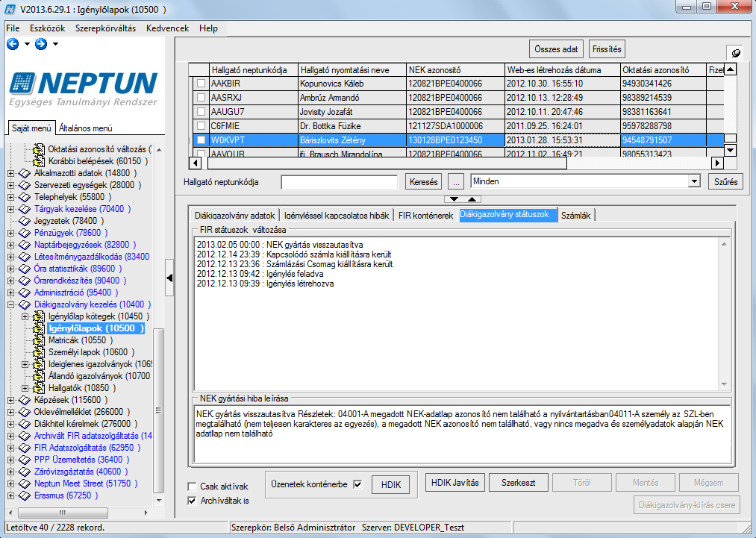The height and width of the screenshot is (538, 756).
Task: Click the icon beside Alkalmazotti adatok (14800)
Action: coord(24,173)
